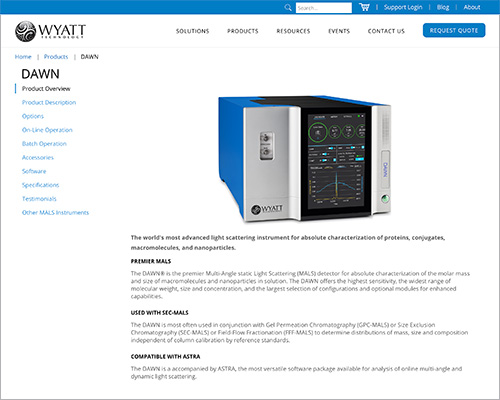Click the 'world's most advanced light scattering' tagline

click(288, 242)
